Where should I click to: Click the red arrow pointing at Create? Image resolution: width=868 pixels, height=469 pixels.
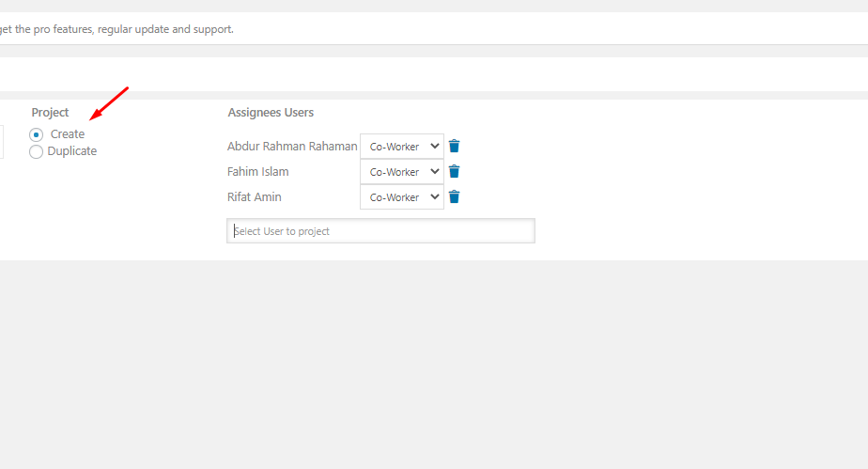[x=109, y=103]
